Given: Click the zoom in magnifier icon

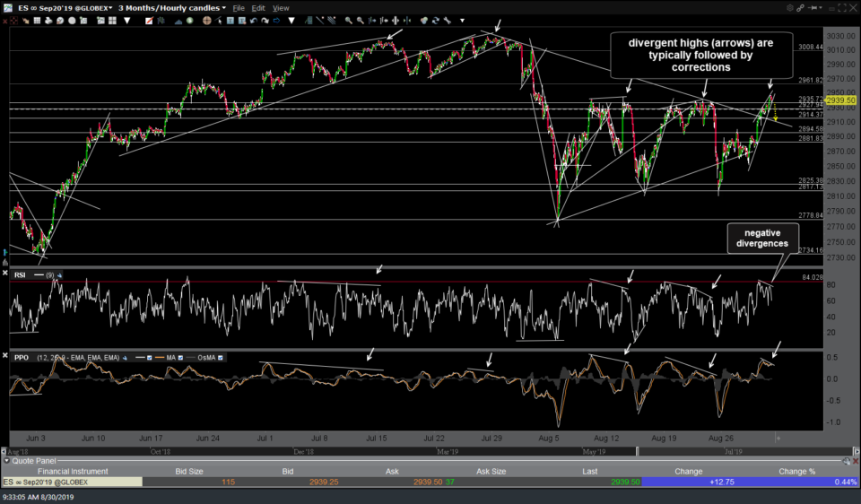Looking at the screenshot, I should click(x=349, y=21).
